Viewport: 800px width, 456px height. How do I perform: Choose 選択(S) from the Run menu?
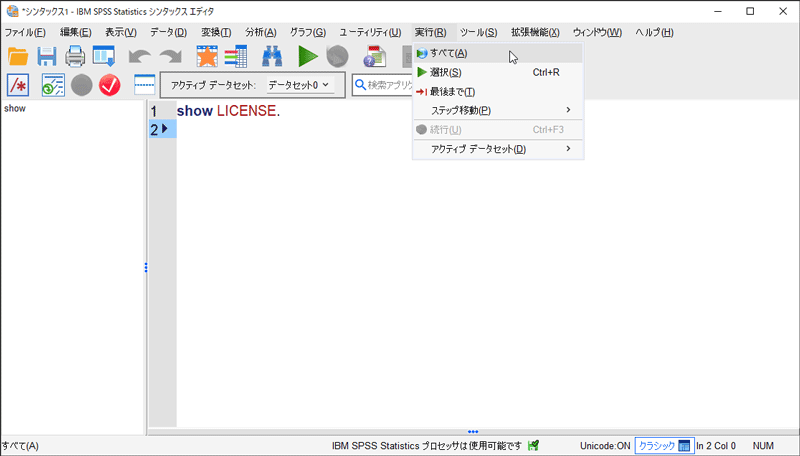coord(498,72)
